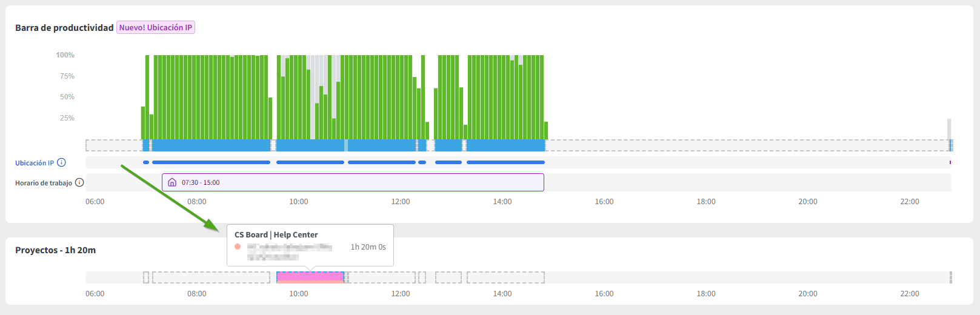Click the blue activity block spanning 10:00
Image resolution: width=980 pixels, height=315 pixels.
coord(310,145)
